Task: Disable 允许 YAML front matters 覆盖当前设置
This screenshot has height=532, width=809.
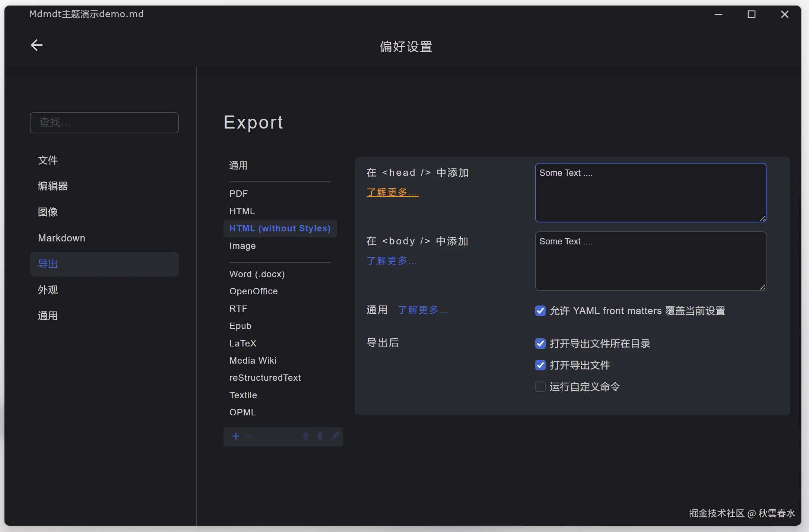Action: pos(540,311)
